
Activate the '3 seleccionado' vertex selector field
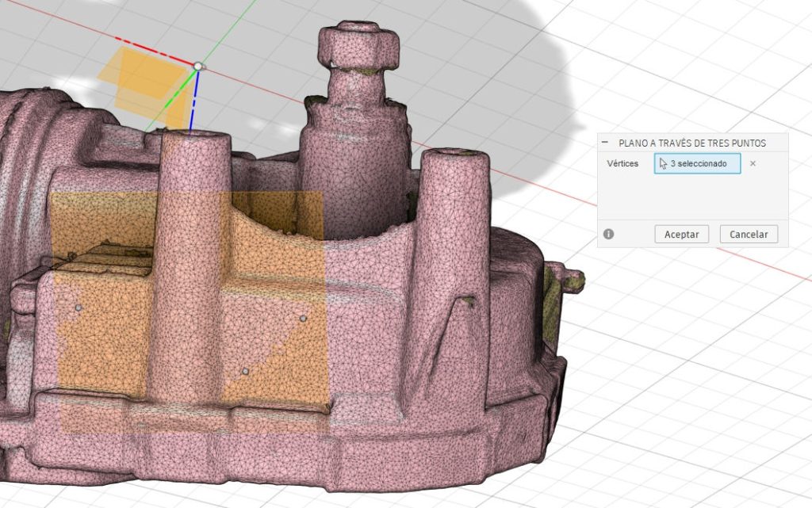(697, 164)
